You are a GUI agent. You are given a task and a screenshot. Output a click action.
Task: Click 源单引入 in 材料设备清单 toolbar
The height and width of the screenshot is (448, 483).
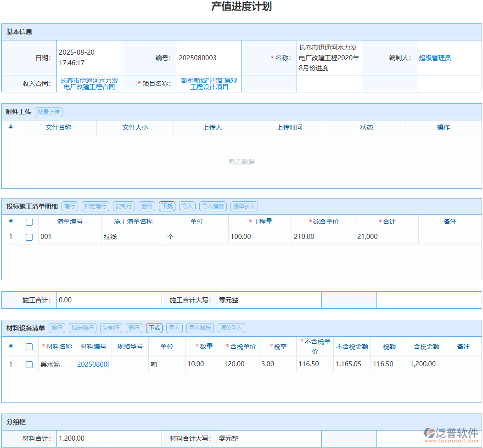pyautogui.click(x=230, y=328)
